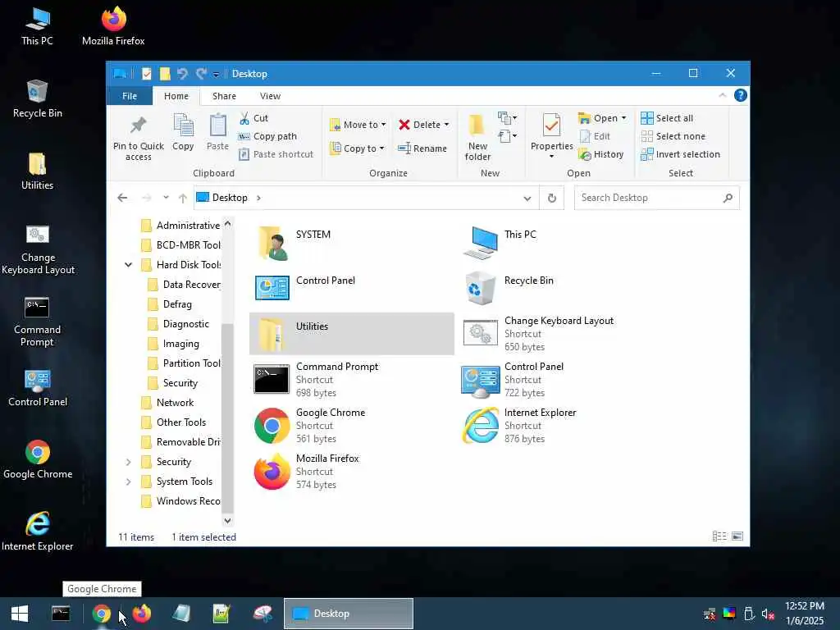Click the Back navigation arrow
This screenshot has height=630, width=840.
coord(122,198)
